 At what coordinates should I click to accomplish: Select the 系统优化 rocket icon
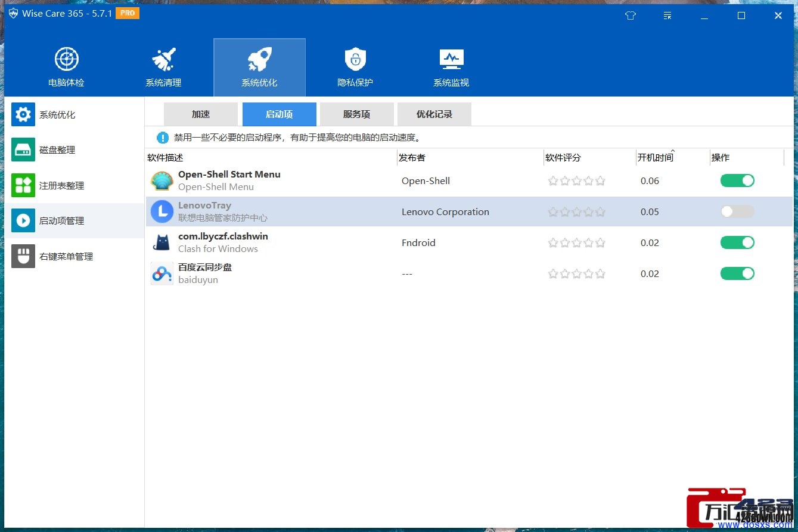259,59
